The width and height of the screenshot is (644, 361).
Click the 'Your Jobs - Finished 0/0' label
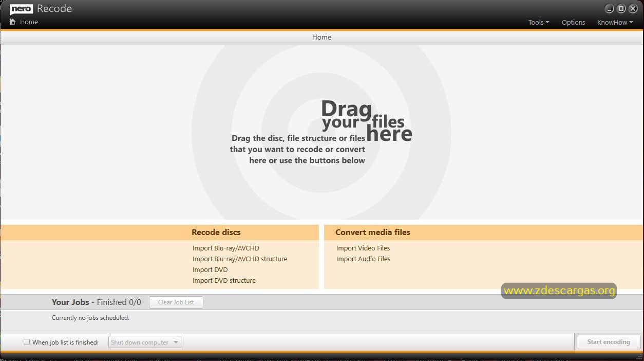pos(97,302)
